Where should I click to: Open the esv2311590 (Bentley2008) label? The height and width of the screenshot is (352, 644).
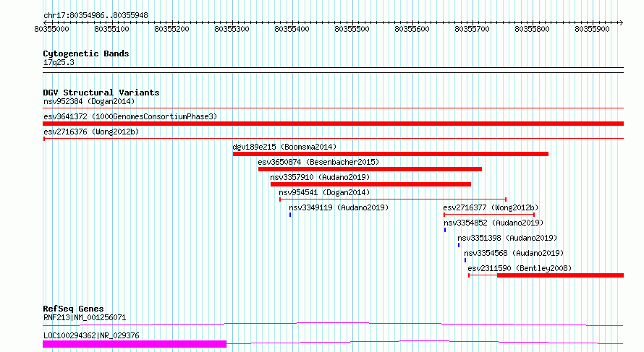coord(520,268)
